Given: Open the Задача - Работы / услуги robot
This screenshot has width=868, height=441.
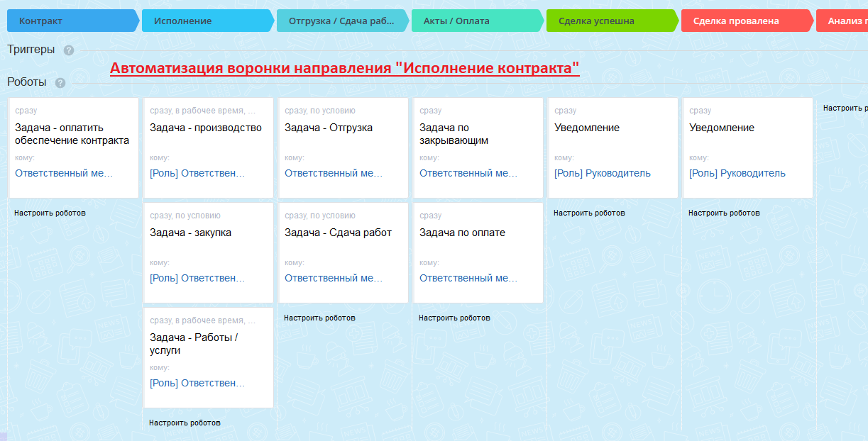Looking at the screenshot, I should coord(208,357).
